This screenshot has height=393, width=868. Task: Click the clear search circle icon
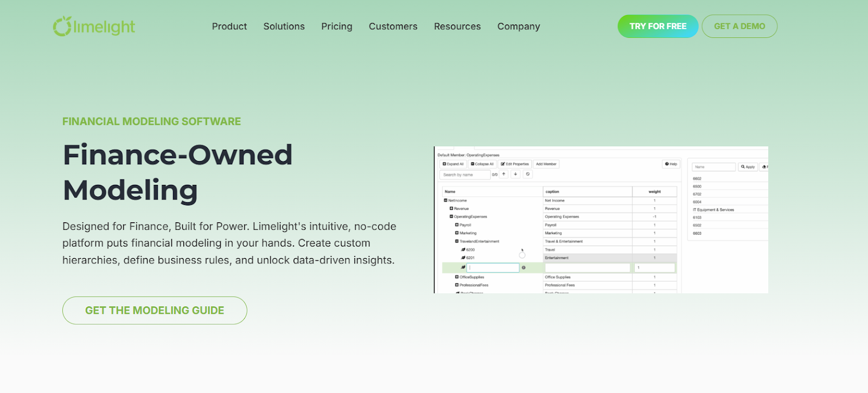tap(528, 174)
